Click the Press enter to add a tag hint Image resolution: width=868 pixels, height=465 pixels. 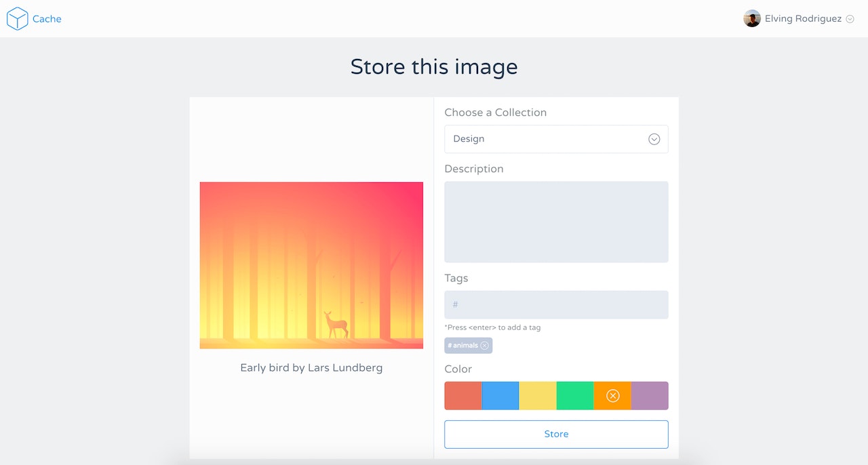click(x=492, y=327)
